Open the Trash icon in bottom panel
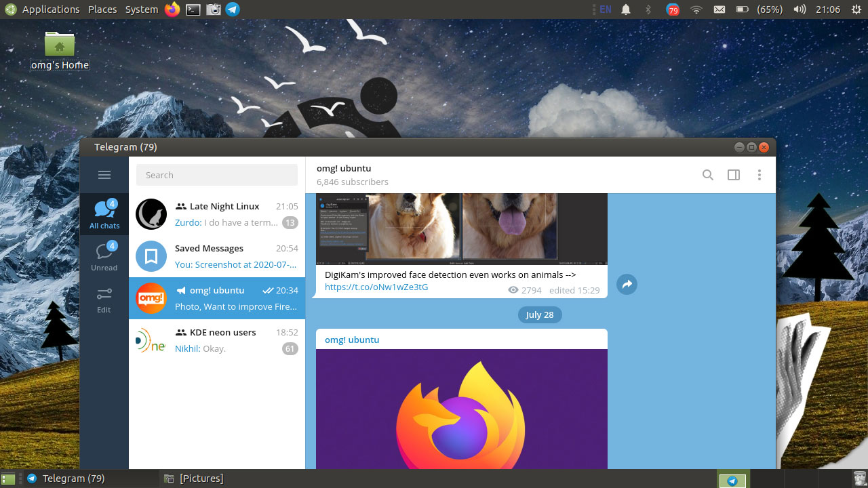Screen dimensions: 868x488 click(859, 479)
